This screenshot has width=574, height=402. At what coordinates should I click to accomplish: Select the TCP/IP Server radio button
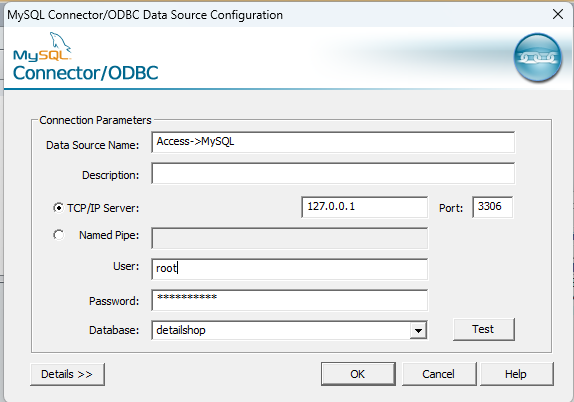58,208
